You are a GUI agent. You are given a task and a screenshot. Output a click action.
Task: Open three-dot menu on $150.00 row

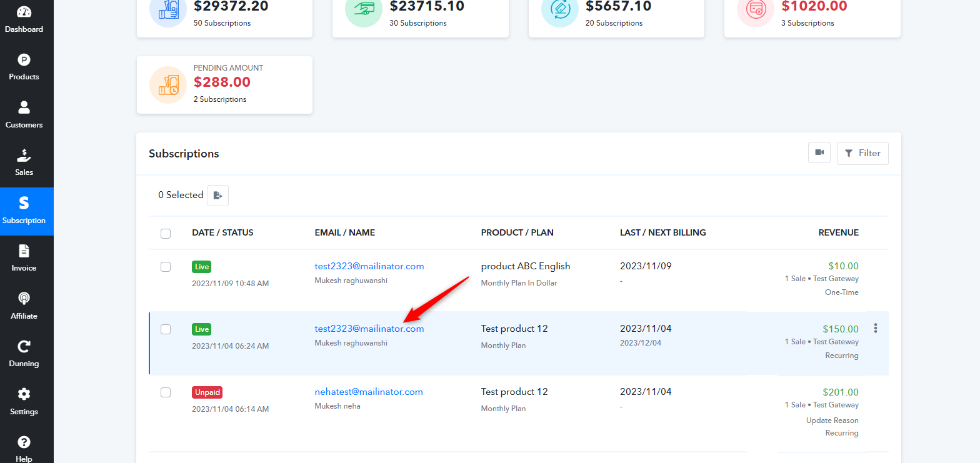click(876, 328)
